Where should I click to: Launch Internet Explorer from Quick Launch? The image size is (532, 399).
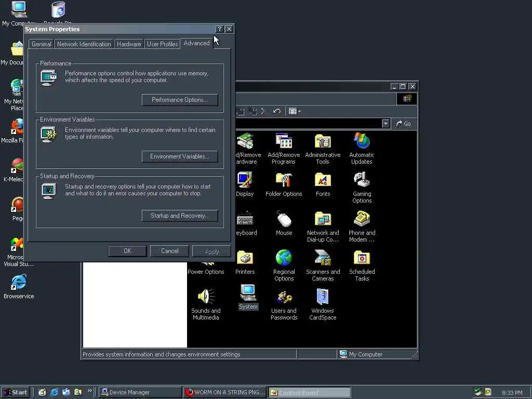[54, 392]
